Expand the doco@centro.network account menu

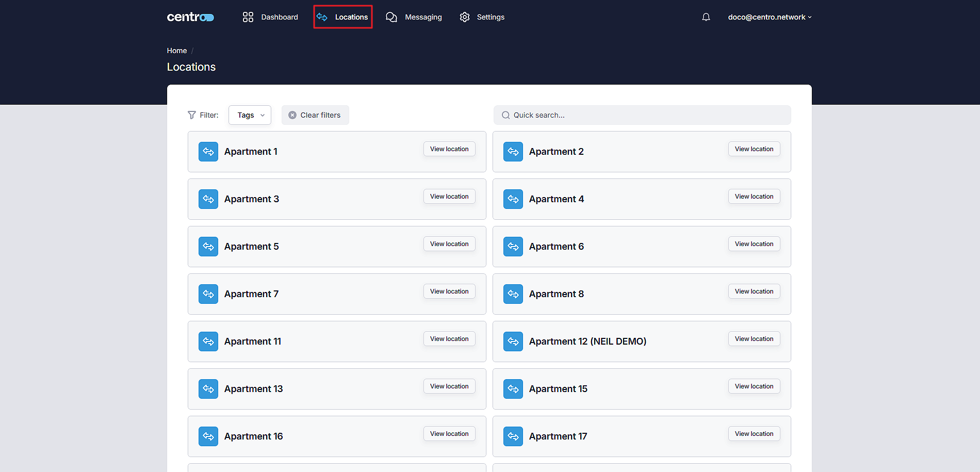(x=770, y=17)
